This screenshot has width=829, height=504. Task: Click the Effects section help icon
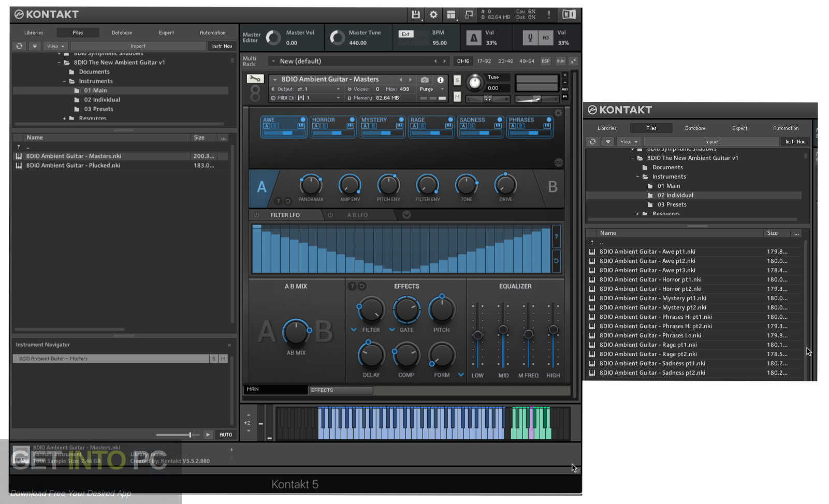pos(352,286)
